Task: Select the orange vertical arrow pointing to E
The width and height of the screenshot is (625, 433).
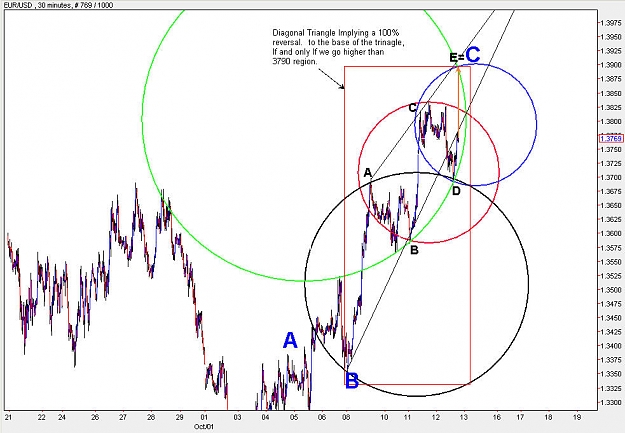Action: 458,103
